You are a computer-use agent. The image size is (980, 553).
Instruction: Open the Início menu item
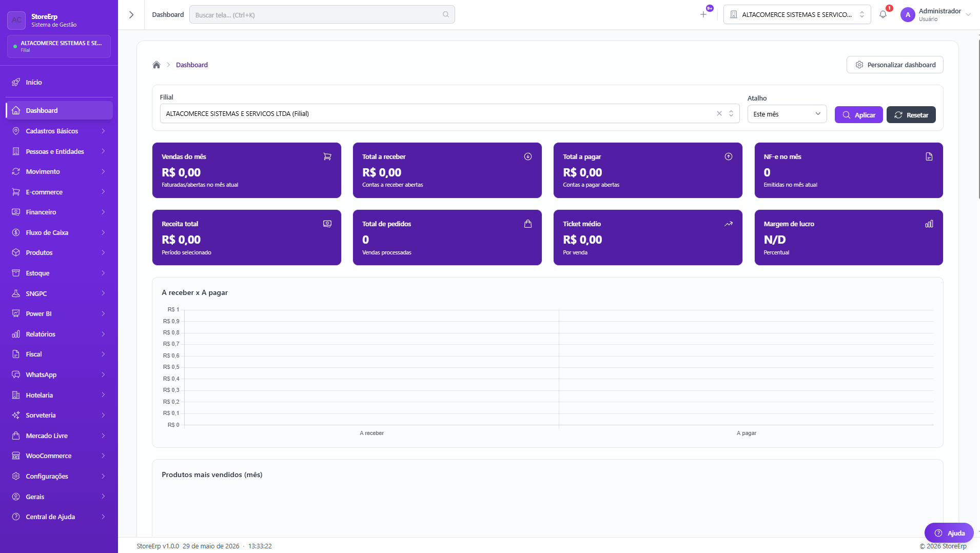click(x=59, y=82)
